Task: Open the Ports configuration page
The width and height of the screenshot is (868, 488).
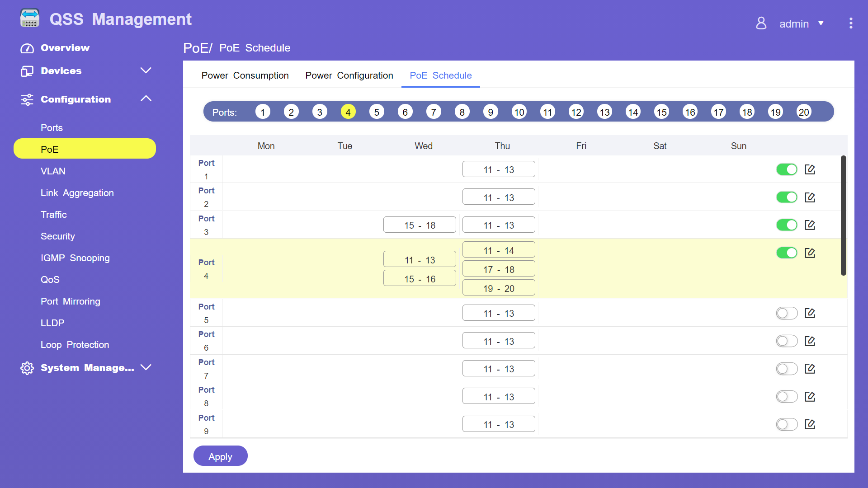Action: [52, 128]
